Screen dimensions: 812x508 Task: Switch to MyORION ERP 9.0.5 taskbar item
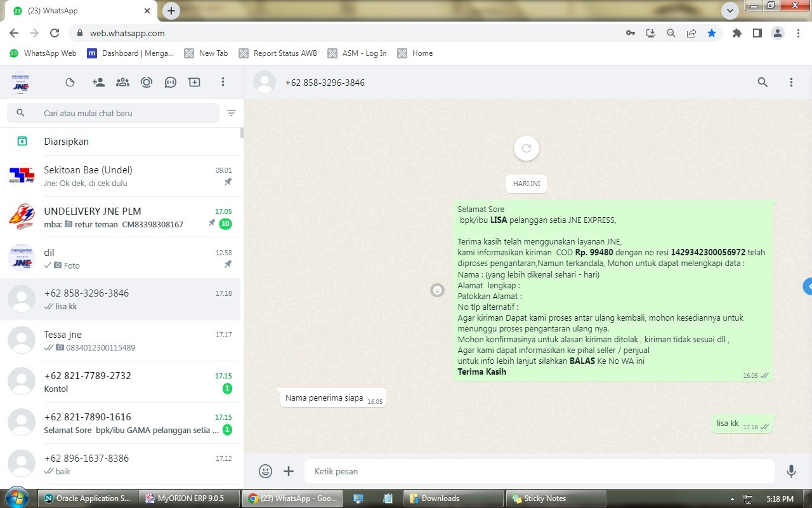(190, 498)
